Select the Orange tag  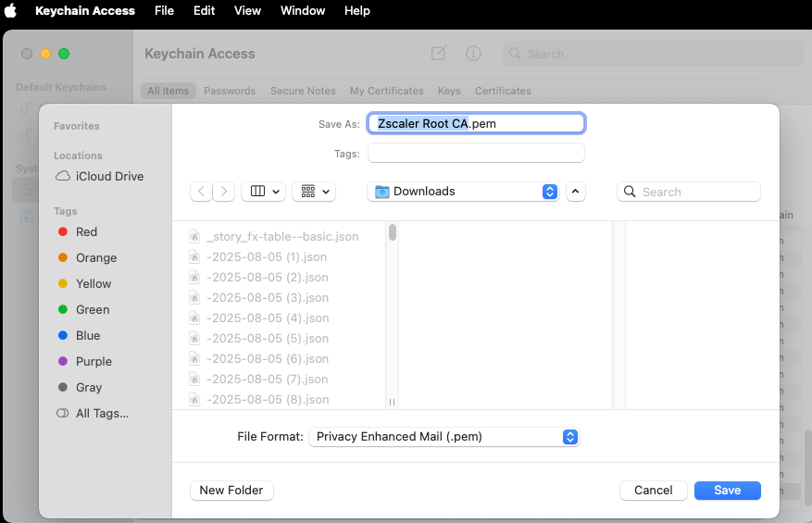88,258
